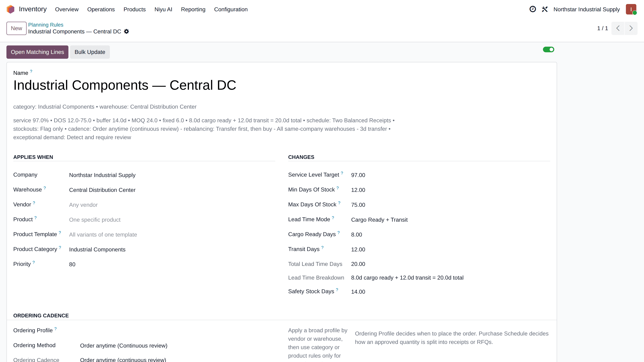Click the Inventory app title
This screenshot has width=644, height=362.
33,9
